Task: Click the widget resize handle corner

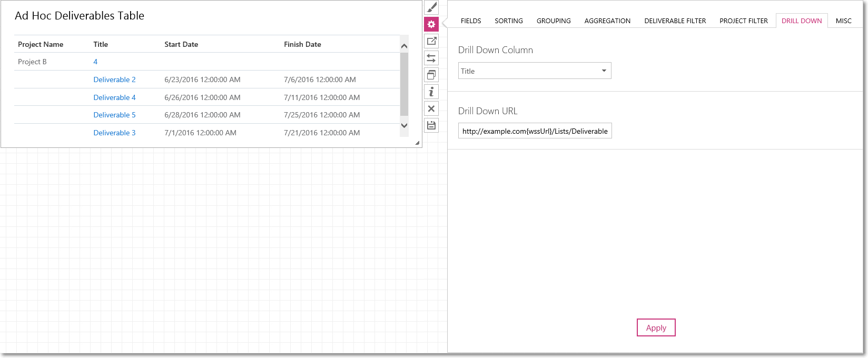Action: 417,143
